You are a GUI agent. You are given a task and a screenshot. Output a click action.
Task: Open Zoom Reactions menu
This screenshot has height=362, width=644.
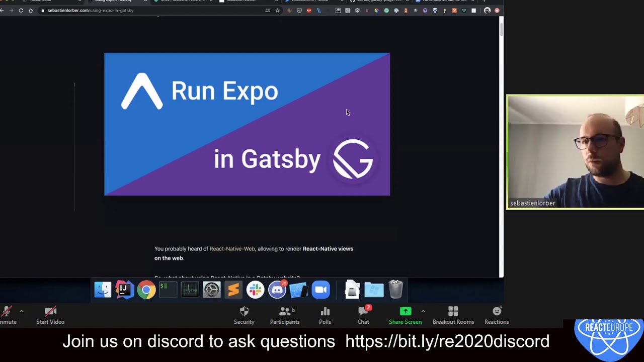497,315
